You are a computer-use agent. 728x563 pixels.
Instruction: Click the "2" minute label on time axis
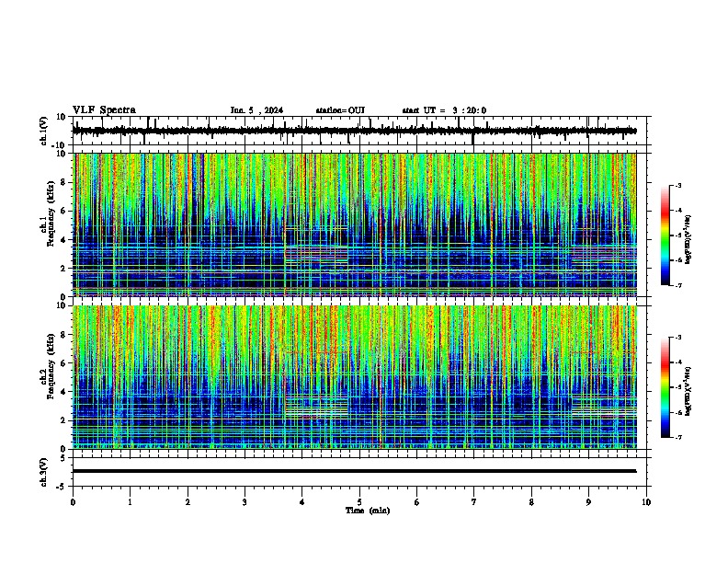click(x=188, y=502)
